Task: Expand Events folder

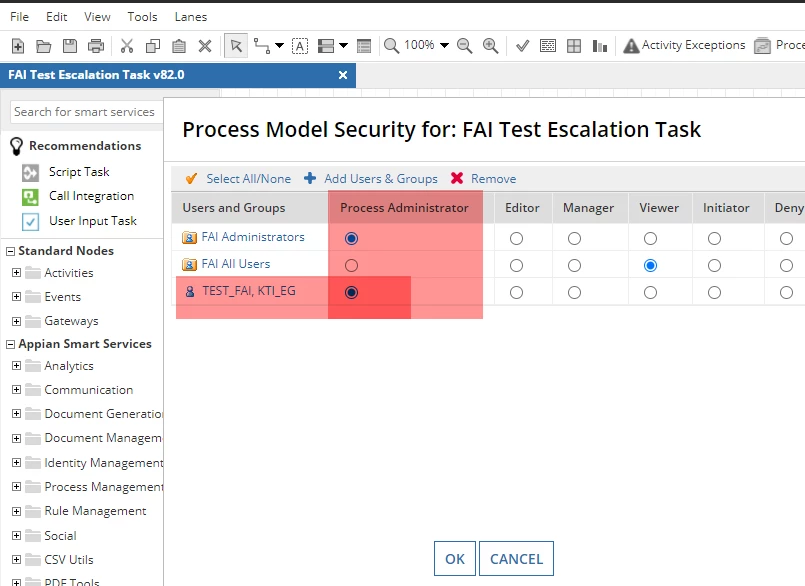Action: [16, 297]
